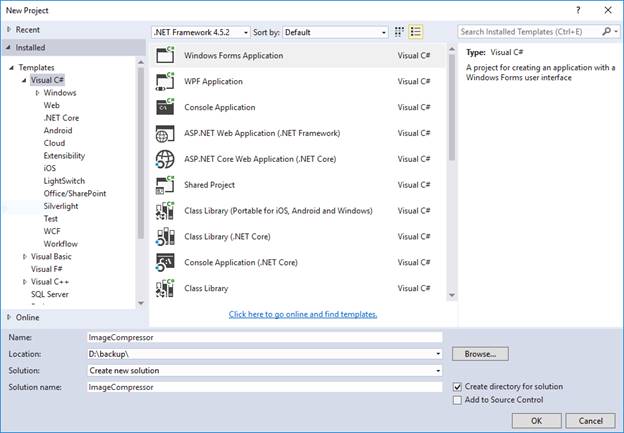Viewport: 624px width, 433px height.
Task: Select Visual F# in the tree
Action: click(x=47, y=269)
